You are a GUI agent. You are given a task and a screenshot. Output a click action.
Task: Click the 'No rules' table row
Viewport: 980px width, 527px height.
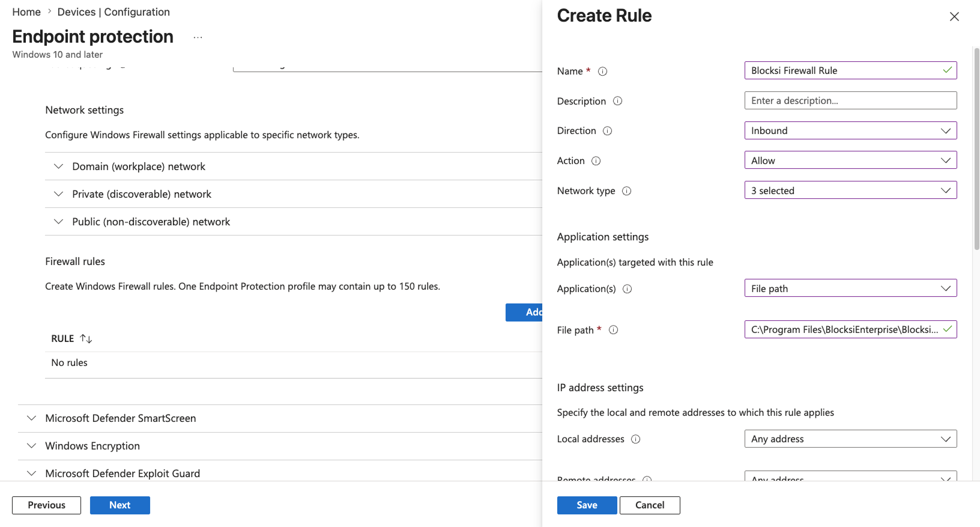pos(294,363)
